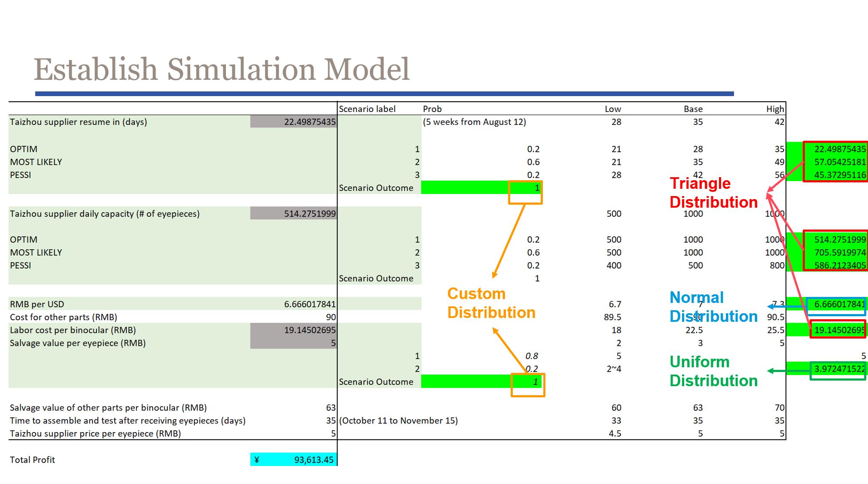Click the Total Profit cyan cell
This screenshot has width=868, height=484.
293,460
